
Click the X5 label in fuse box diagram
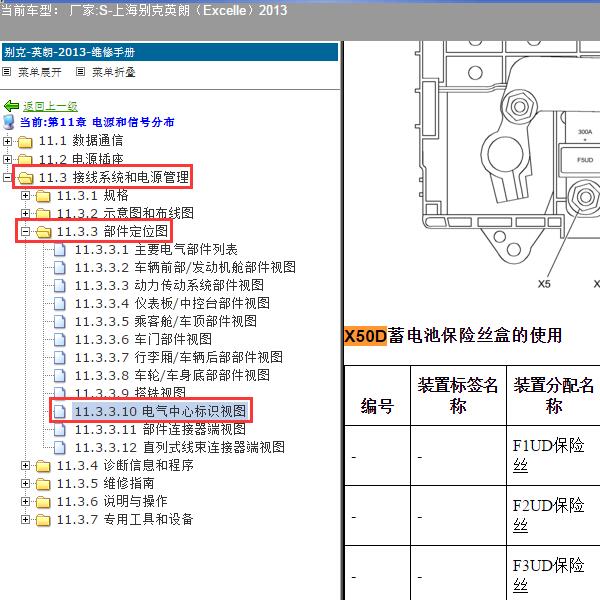(544, 284)
